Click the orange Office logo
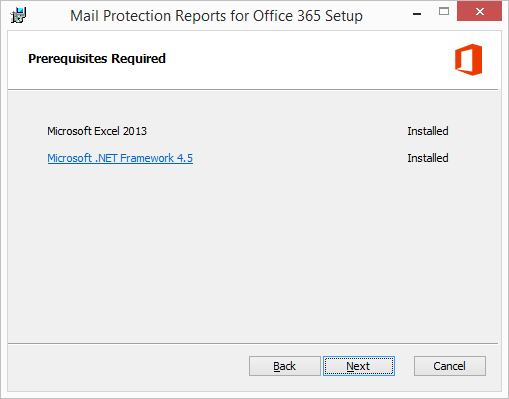 (468, 60)
